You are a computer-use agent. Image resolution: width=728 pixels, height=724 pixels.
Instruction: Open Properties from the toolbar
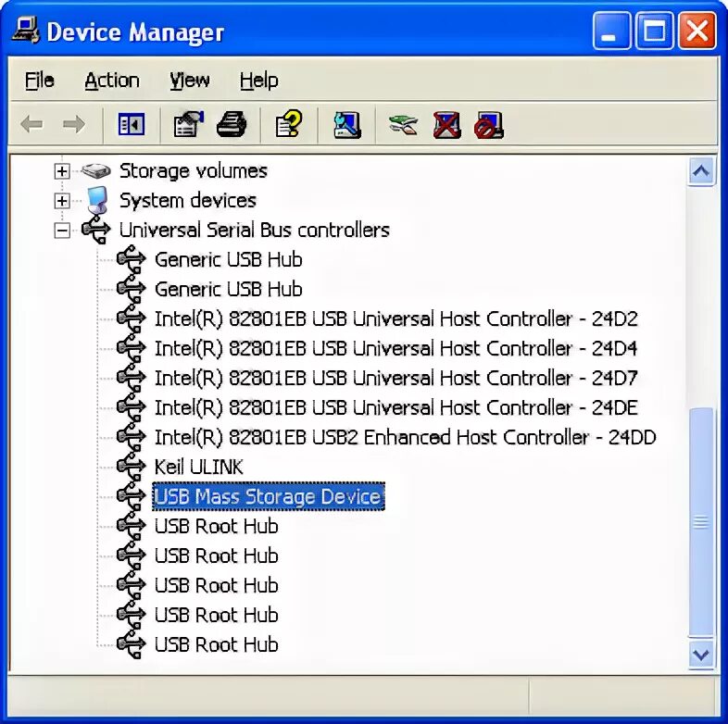(189, 124)
